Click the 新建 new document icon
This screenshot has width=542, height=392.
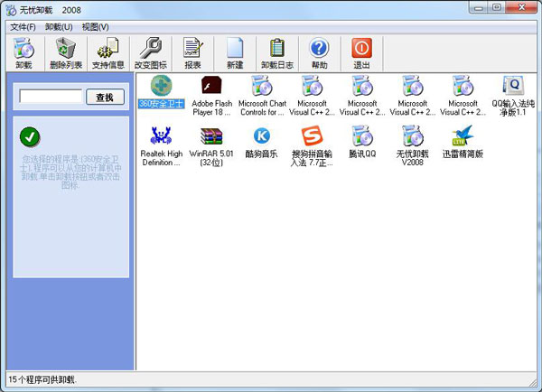[x=235, y=53]
